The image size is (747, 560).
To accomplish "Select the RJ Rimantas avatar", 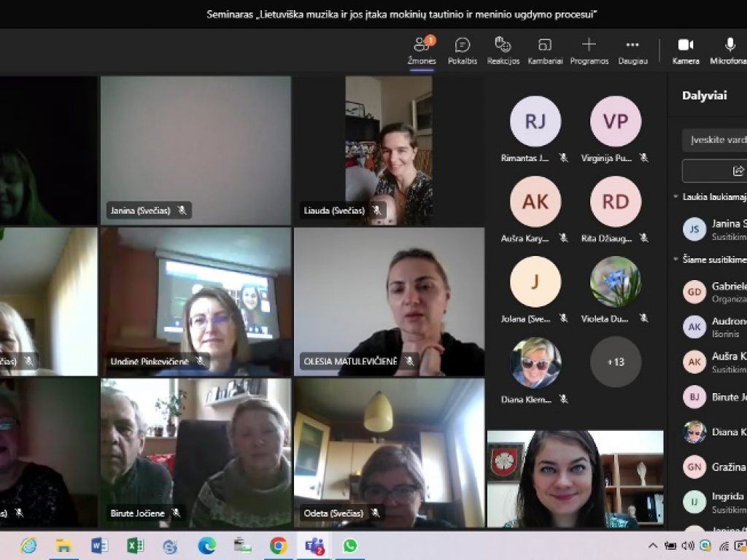I will pyautogui.click(x=535, y=121).
